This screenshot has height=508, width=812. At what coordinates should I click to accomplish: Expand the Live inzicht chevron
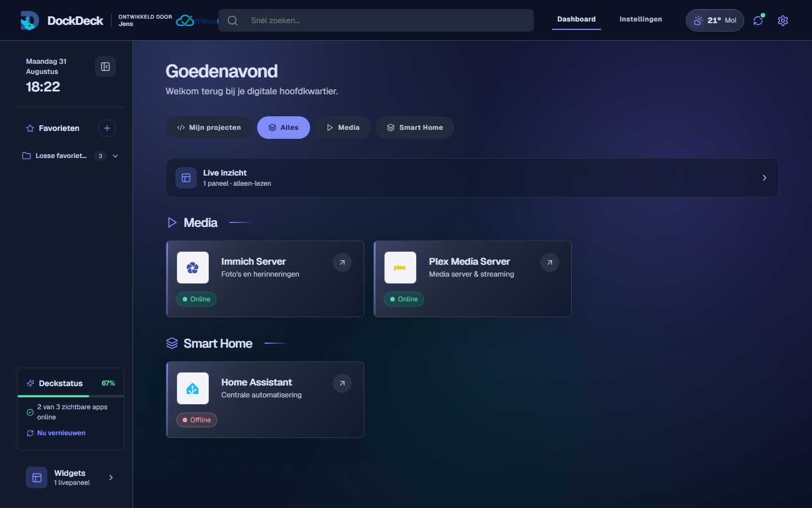pyautogui.click(x=765, y=178)
